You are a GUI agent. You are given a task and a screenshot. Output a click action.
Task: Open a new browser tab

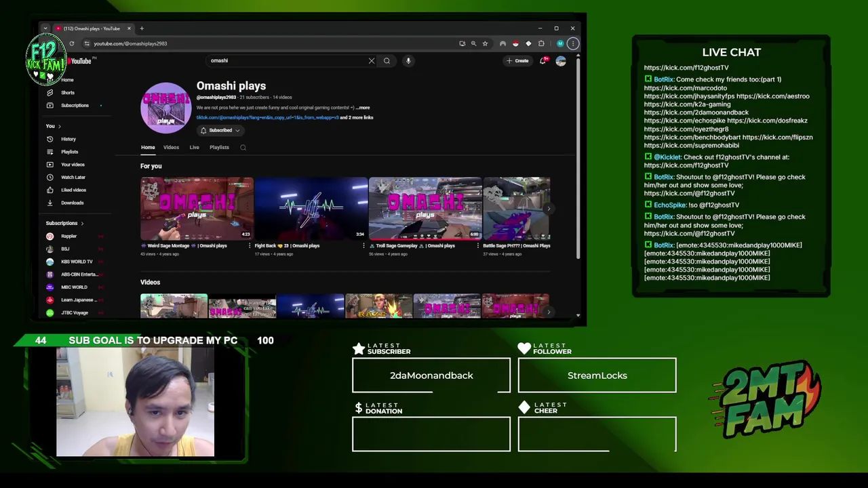pyautogui.click(x=142, y=28)
